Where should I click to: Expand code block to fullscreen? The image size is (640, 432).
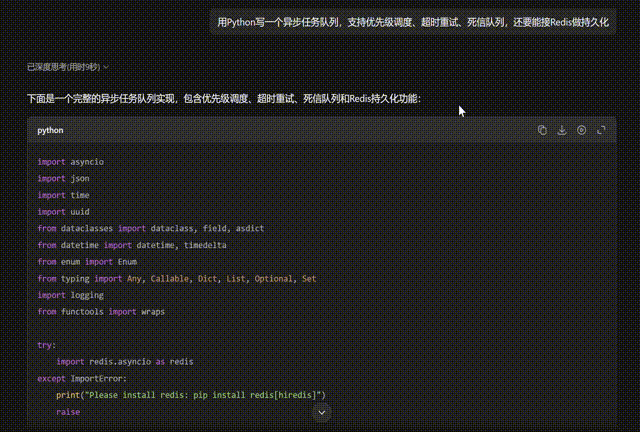[601, 130]
